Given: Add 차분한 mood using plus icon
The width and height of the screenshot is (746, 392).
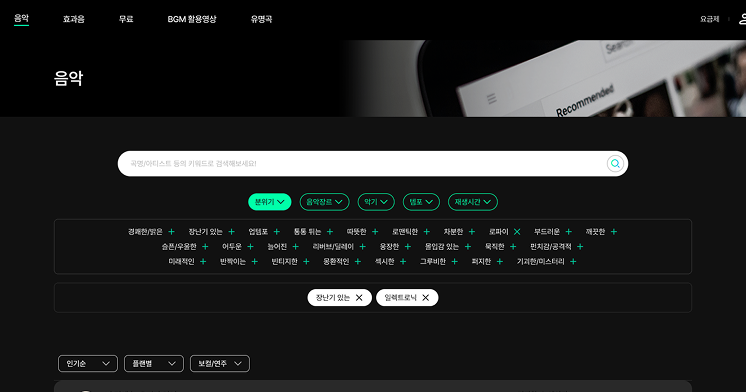Looking at the screenshot, I should [471, 232].
